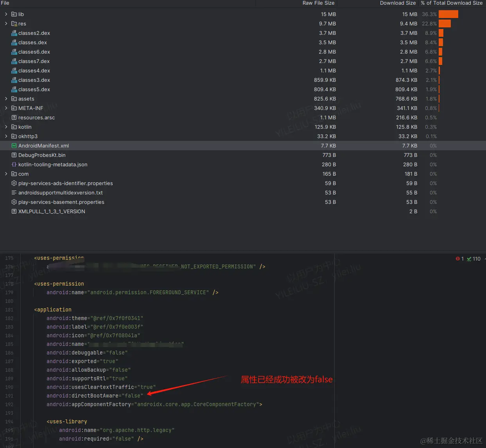Click the <application tag in code
The image size is (486, 448).
53,309
